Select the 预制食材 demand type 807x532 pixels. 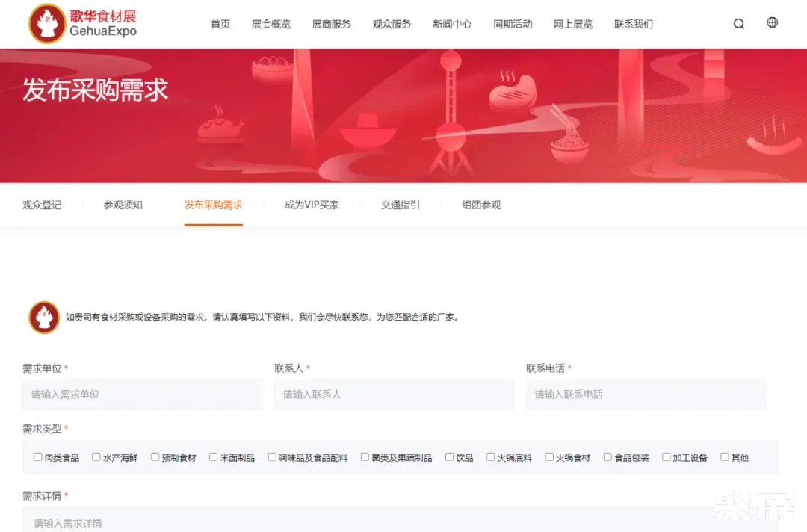[x=153, y=456]
